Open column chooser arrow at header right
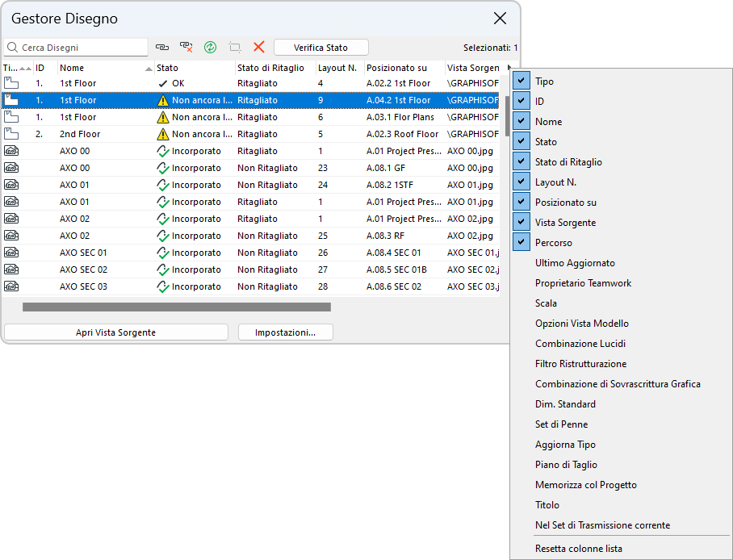Screen dimensions: 733x560 509,68
